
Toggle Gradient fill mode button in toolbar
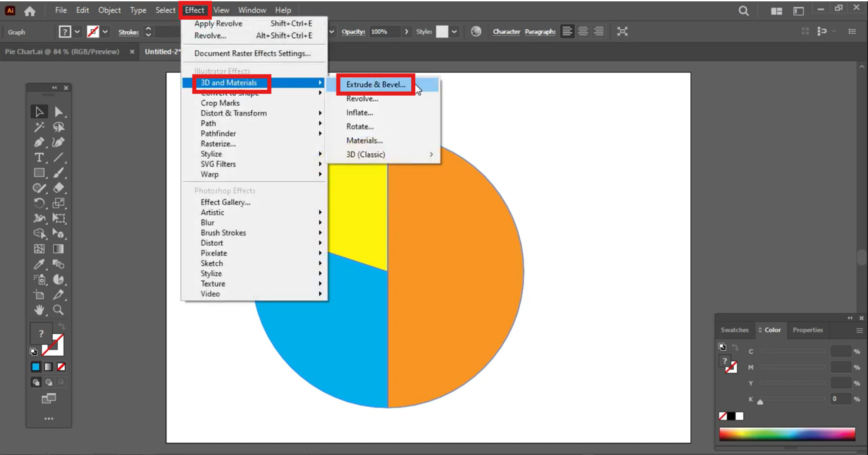point(49,367)
